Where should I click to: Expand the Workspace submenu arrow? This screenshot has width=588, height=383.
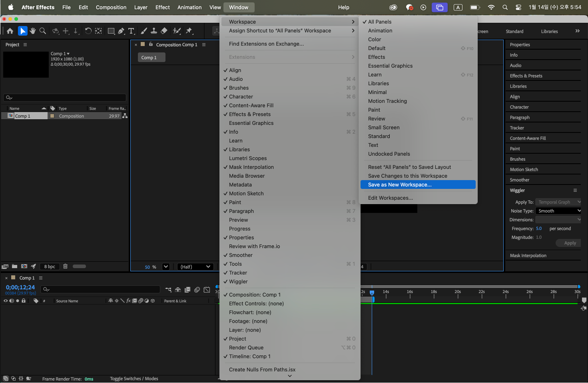[x=353, y=22]
